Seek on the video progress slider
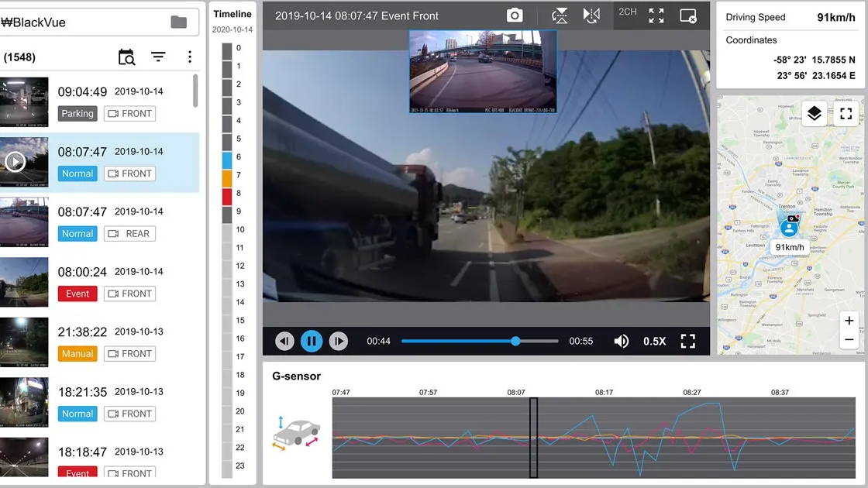 480,341
